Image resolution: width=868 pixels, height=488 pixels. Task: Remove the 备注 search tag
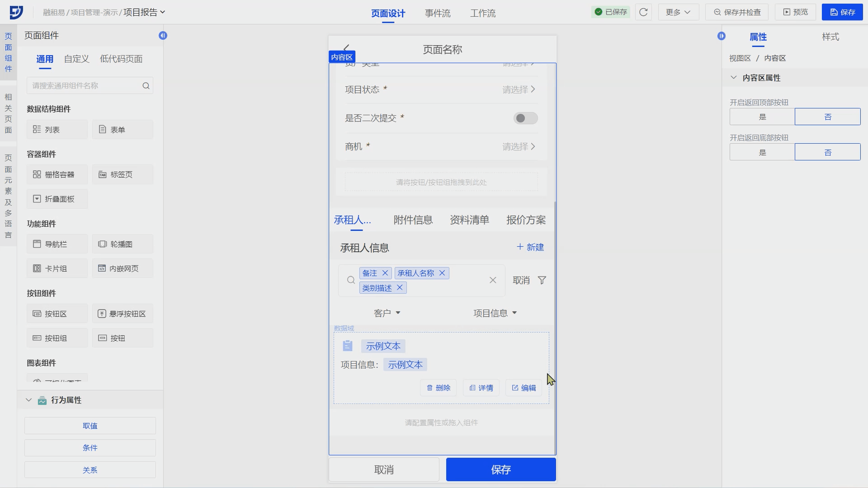pyautogui.click(x=385, y=273)
